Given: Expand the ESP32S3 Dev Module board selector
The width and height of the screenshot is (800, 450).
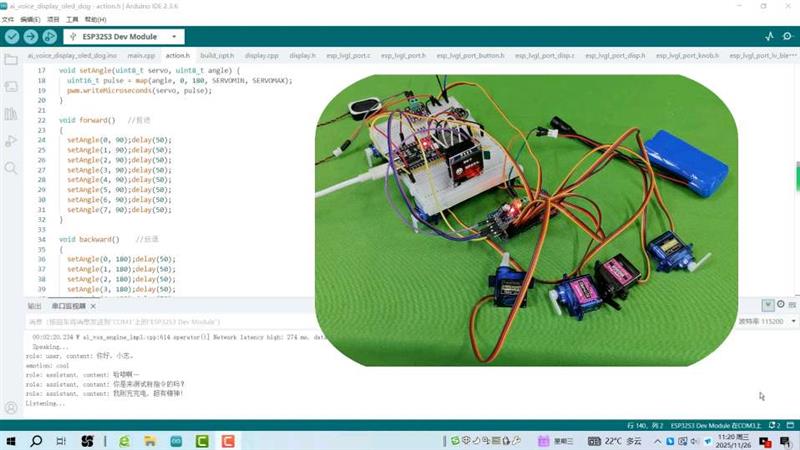Looking at the screenshot, I should (x=124, y=37).
